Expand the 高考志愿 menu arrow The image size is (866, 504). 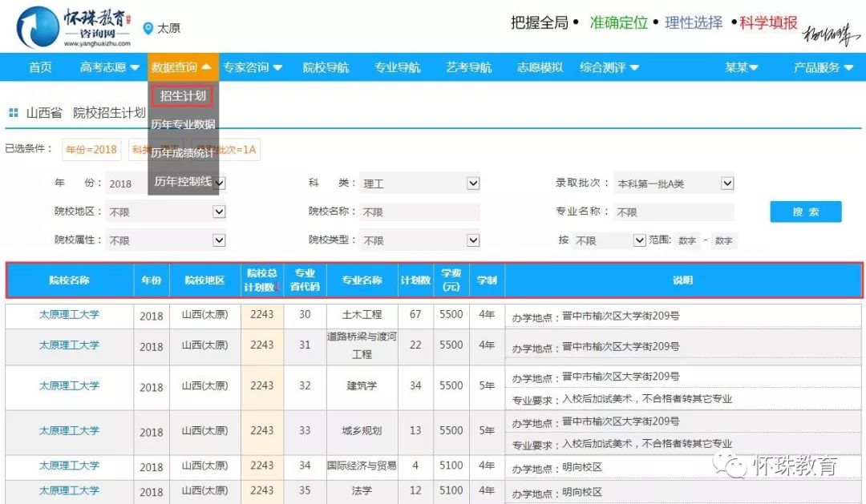pyautogui.click(x=135, y=68)
